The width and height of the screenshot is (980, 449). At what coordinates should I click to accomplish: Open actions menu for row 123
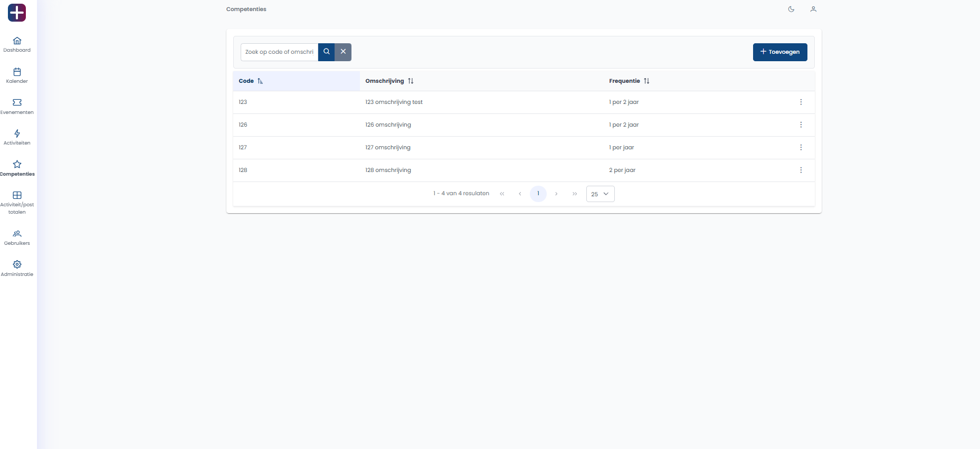pos(801,102)
